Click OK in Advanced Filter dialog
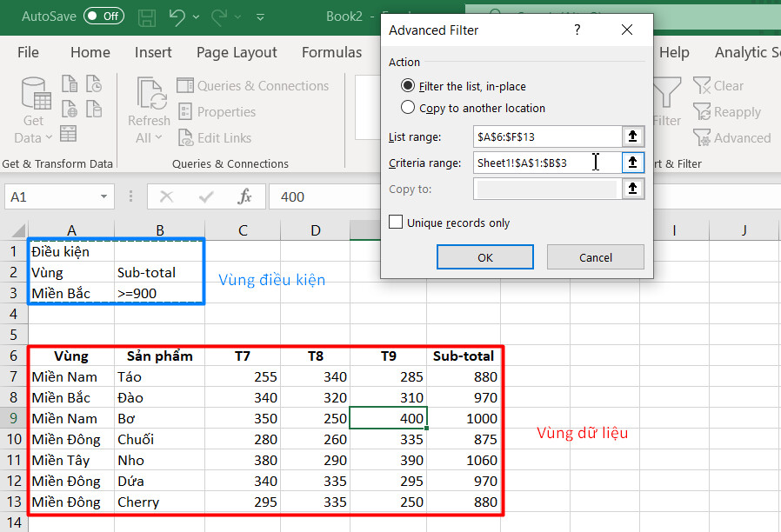The width and height of the screenshot is (781, 532). 485,257
